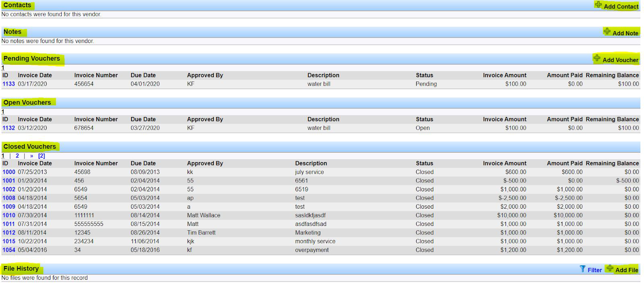
Task: Click Invoice Number column header in Closed Vouchers
Action: pyautogui.click(x=96, y=164)
